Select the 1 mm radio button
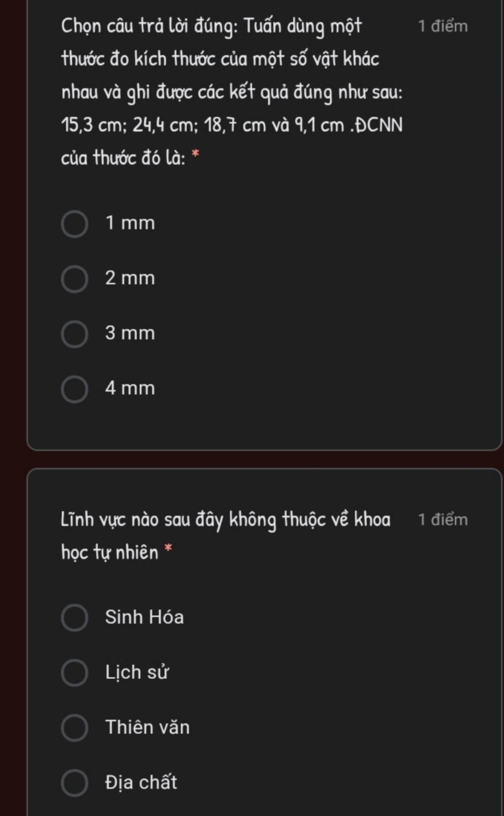 [x=74, y=224]
